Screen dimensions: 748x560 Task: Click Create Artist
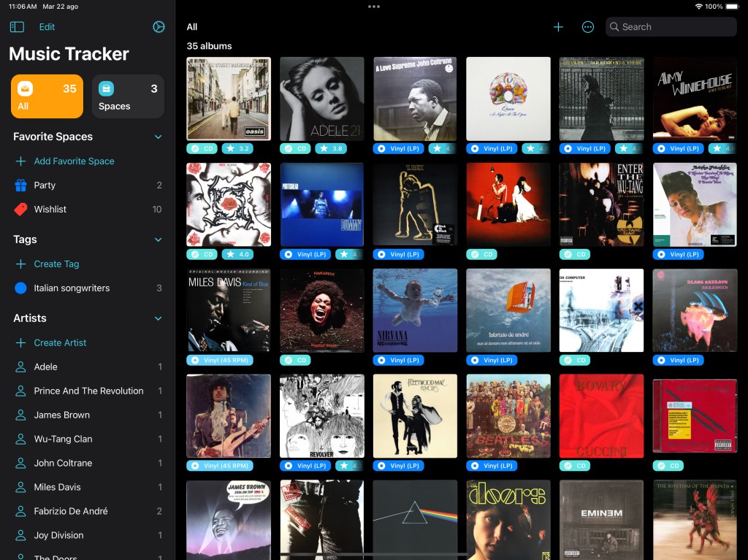pos(60,342)
